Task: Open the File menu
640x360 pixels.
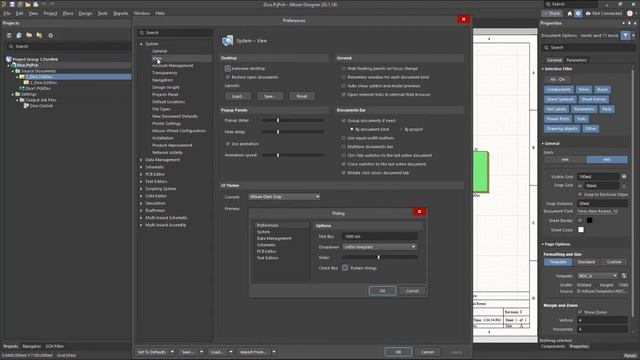Action: tap(7, 13)
